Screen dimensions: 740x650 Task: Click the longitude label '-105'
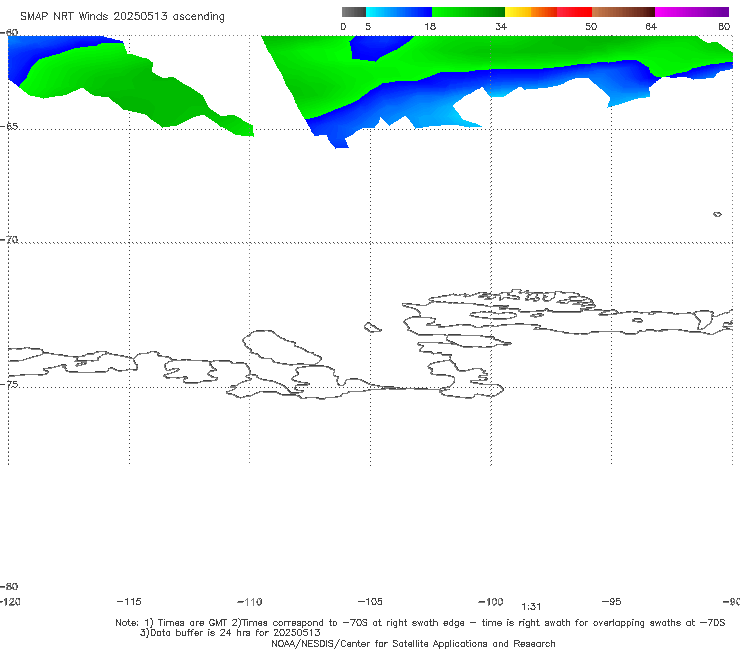point(370,601)
